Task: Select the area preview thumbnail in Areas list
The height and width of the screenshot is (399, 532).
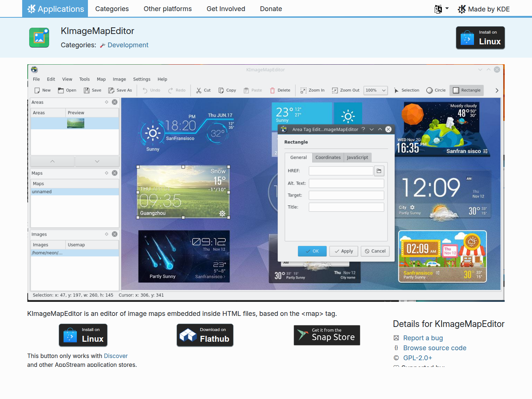Action: [76, 123]
